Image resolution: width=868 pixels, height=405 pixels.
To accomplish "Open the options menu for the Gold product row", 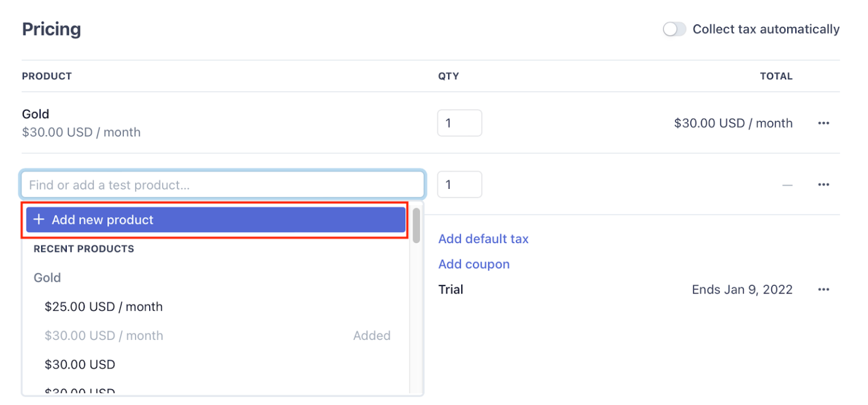I will click(x=823, y=123).
